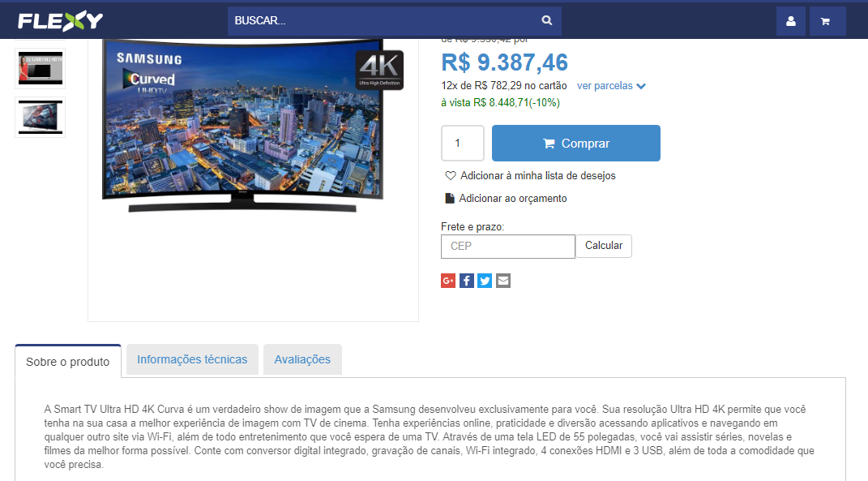Expand ver parcelas installments dropdown
This screenshot has width=868, height=481.
[x=611, y=86]
